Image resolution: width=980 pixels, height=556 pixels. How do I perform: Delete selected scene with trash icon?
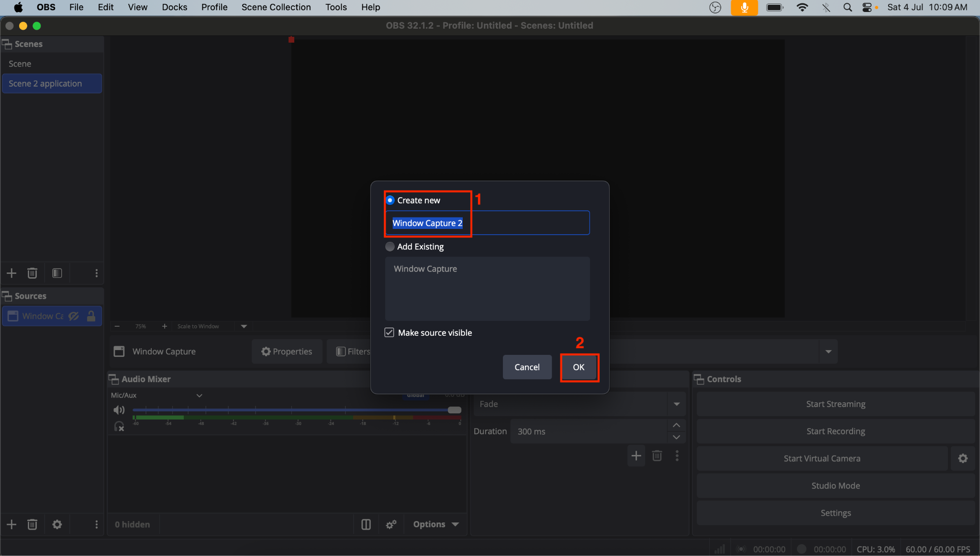tap(32, 273)
